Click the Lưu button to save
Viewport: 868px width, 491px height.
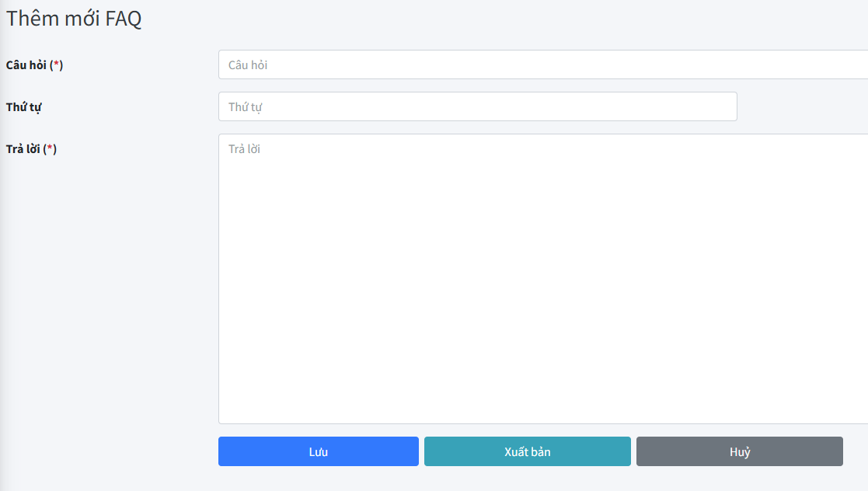click(x=318, y=451)
